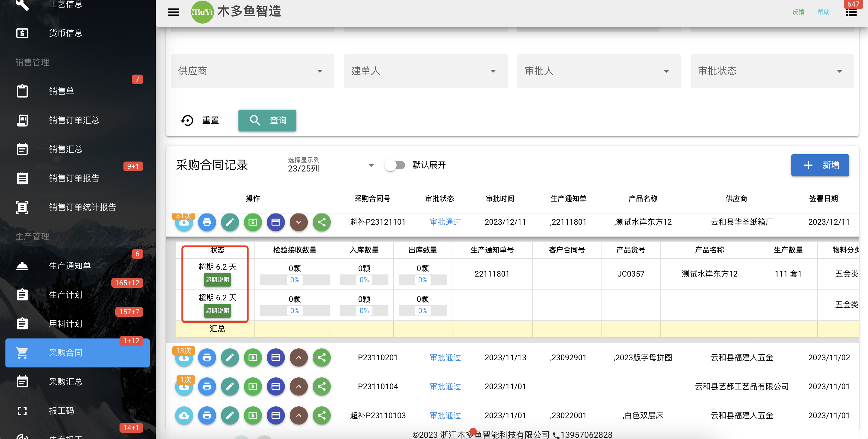Click card icon on P23110201 row

(276, 357)
